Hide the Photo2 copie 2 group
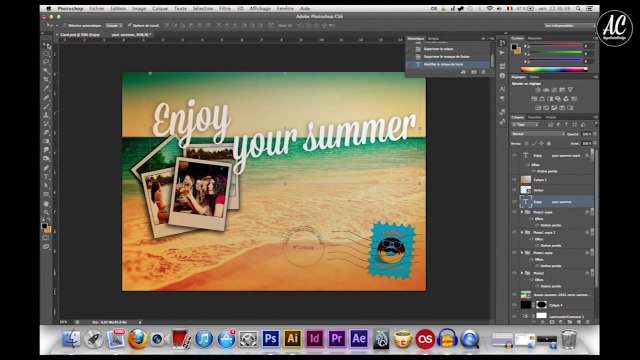 pyautogui.click(x=514, y=232)
